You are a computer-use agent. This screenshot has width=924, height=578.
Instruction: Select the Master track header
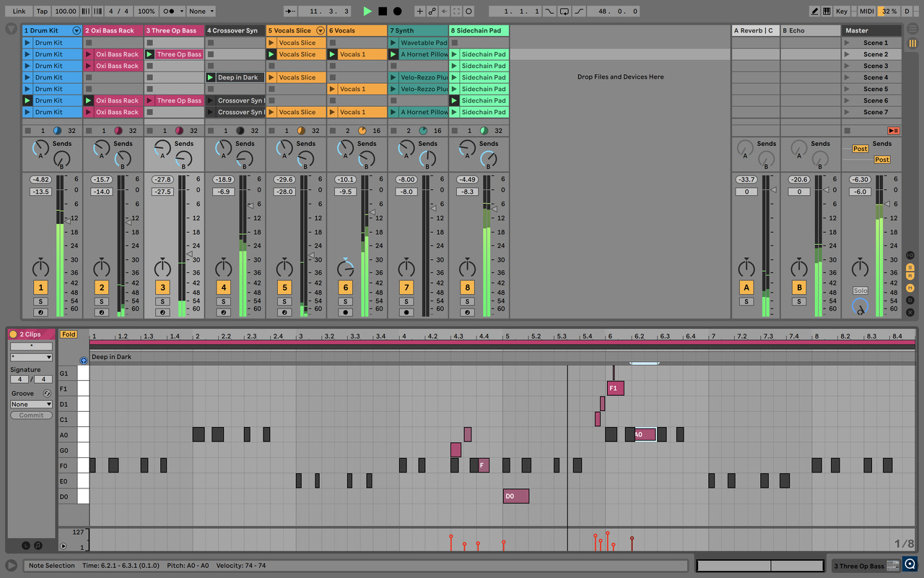(x=872, y=30)
